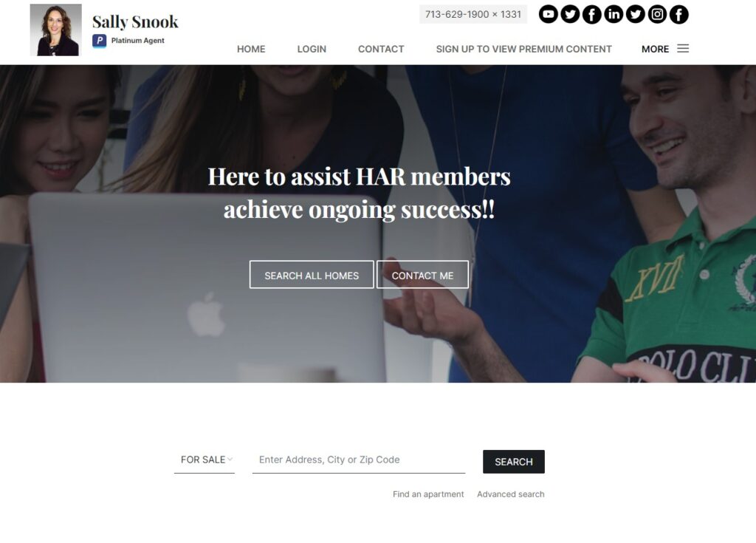Click the last Facebook icon
The image size is (756, 543).
[x=678, y=15]
